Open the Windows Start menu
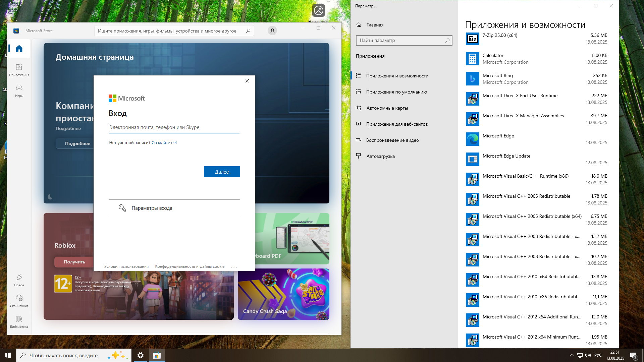Image resolution: width=644 pixels, height=362 pixels. point(8,355)
